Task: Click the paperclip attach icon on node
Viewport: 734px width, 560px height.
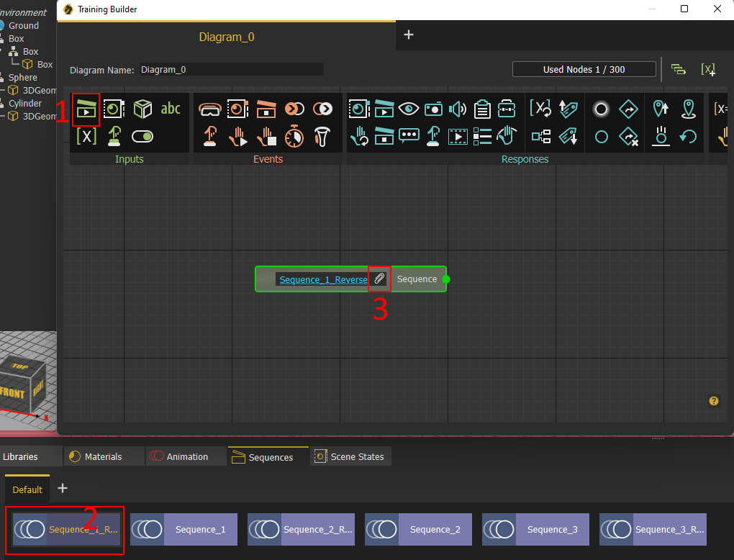Action: pos(379,279)
